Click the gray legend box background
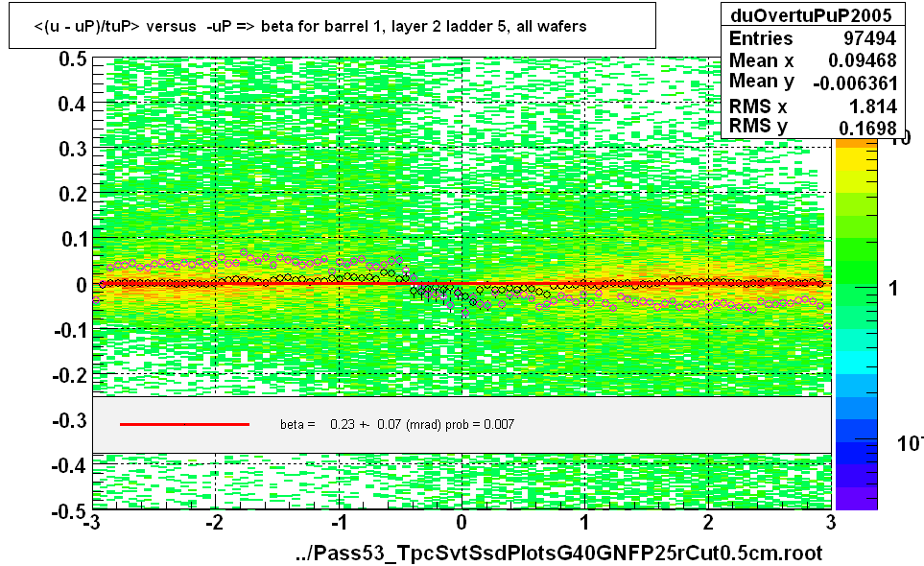The height and width of the screenshot is (566, 924). (462, 425)
